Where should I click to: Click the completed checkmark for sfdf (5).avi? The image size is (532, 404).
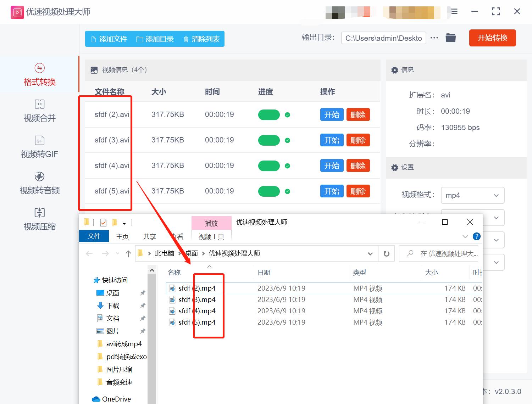point(288,191)
